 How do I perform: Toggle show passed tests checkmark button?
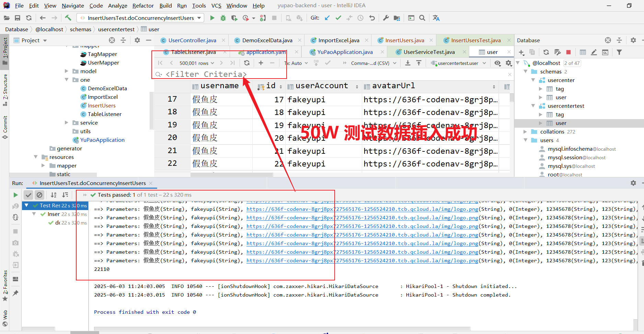pos(28,195)
